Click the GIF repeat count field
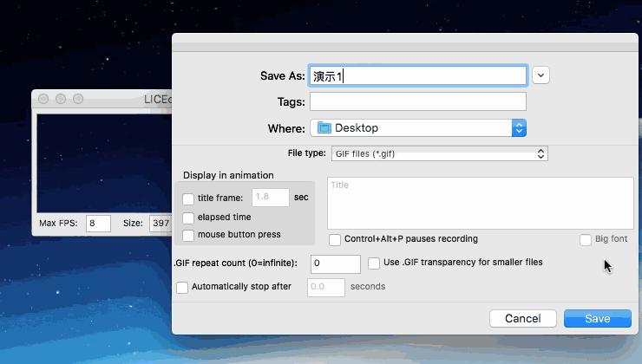This screenshot has width=642, height=364. click(335, 263)
